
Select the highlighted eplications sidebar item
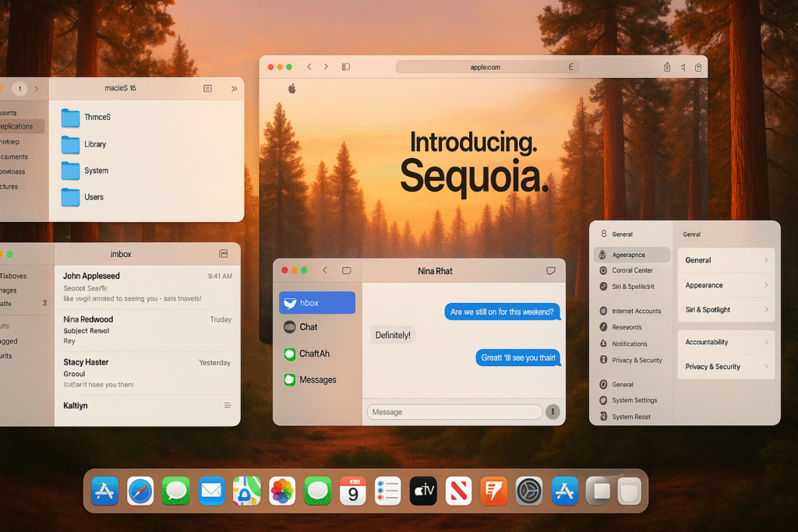pyautogui.click(x=22, y=126)
